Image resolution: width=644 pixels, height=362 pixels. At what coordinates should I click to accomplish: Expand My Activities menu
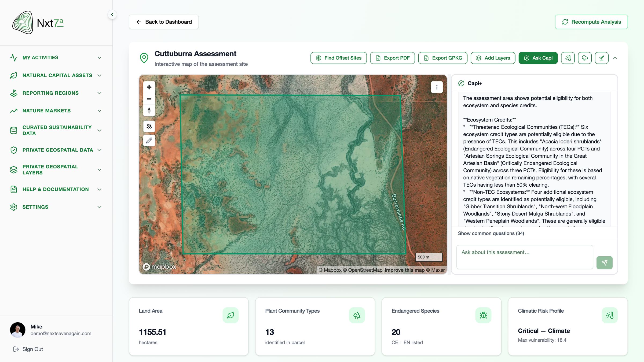click(x=56, y=58)
